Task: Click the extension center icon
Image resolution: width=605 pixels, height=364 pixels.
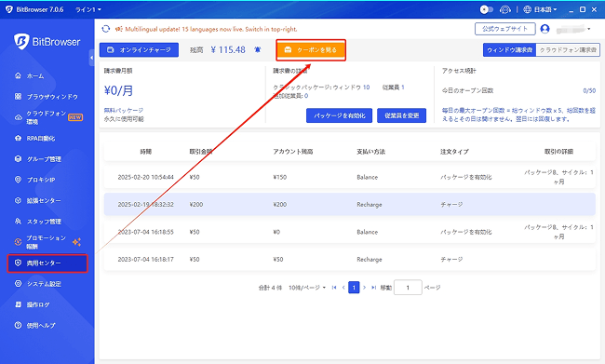Action: click(18, 200)
